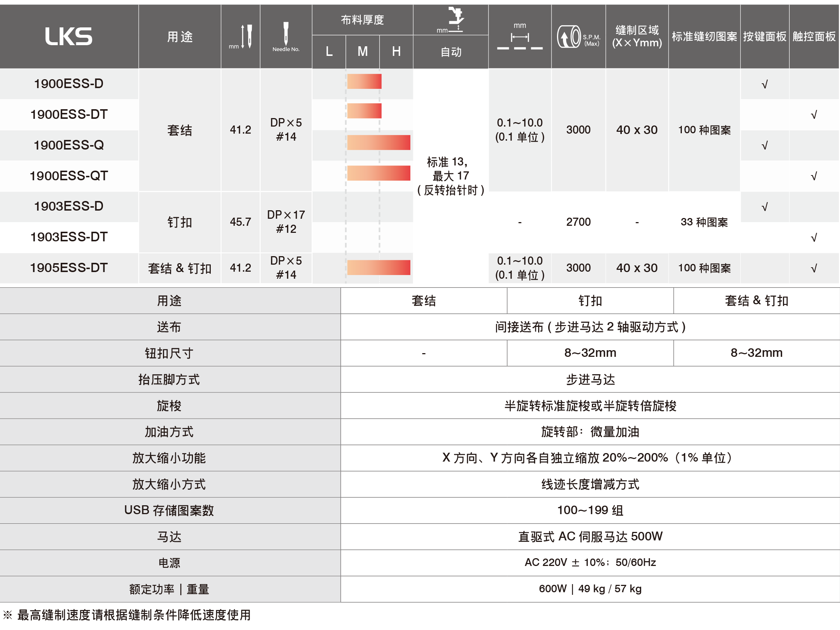Click the H thickness sub-header
The height and width of the screenshot is (630, 840).
tap(396, 51)
